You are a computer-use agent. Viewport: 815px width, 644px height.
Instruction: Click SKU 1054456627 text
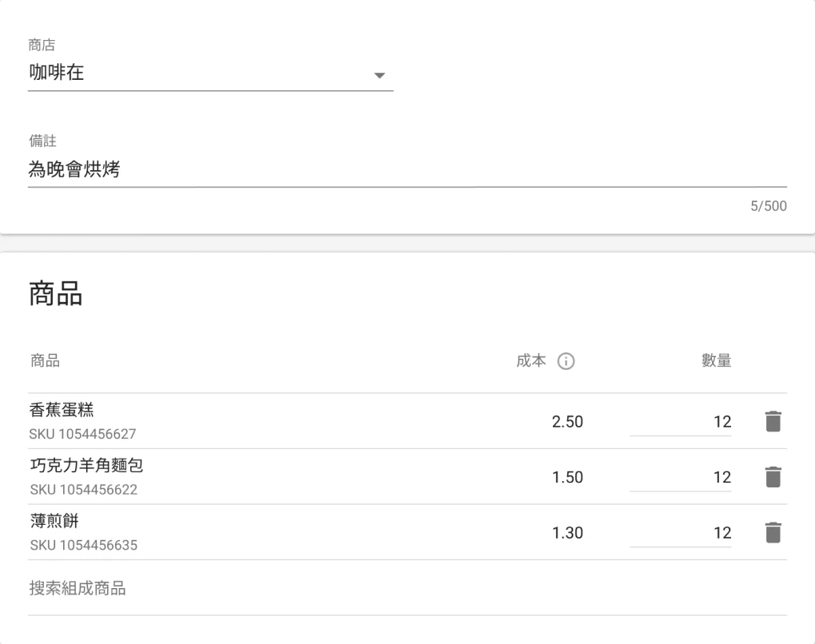(83, 435)
